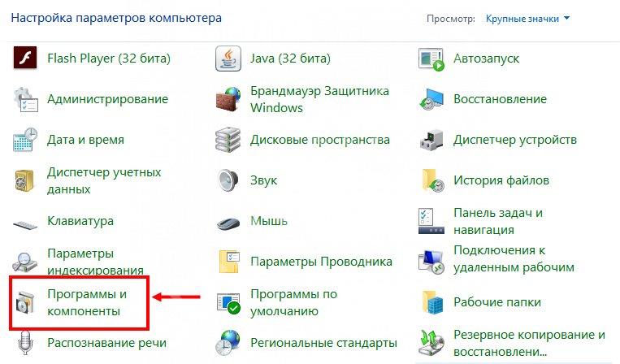Click the Клавиатура text link
This screenshot has height=364, width=620.
pyautogui.click(x=80, y=221)
